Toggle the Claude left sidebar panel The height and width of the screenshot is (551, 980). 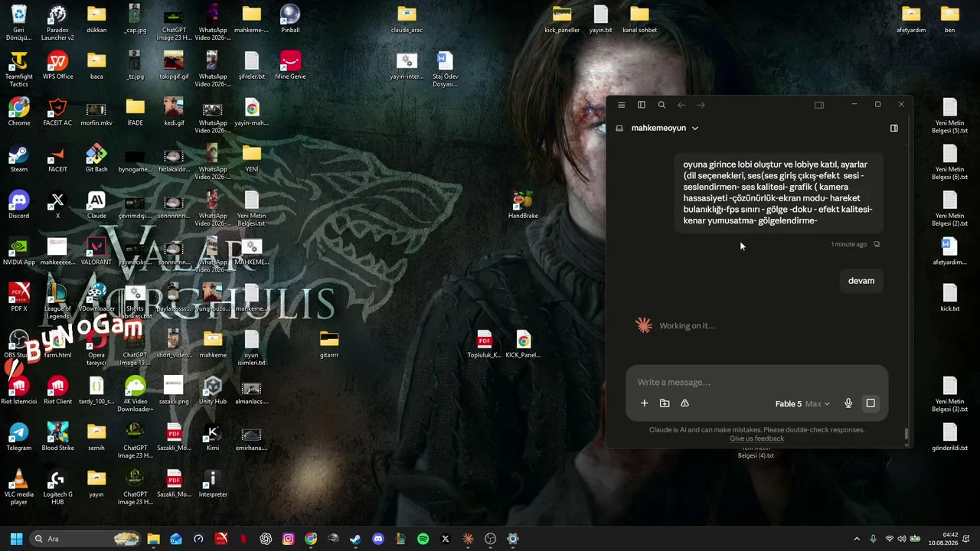click(x=642, y=105)
